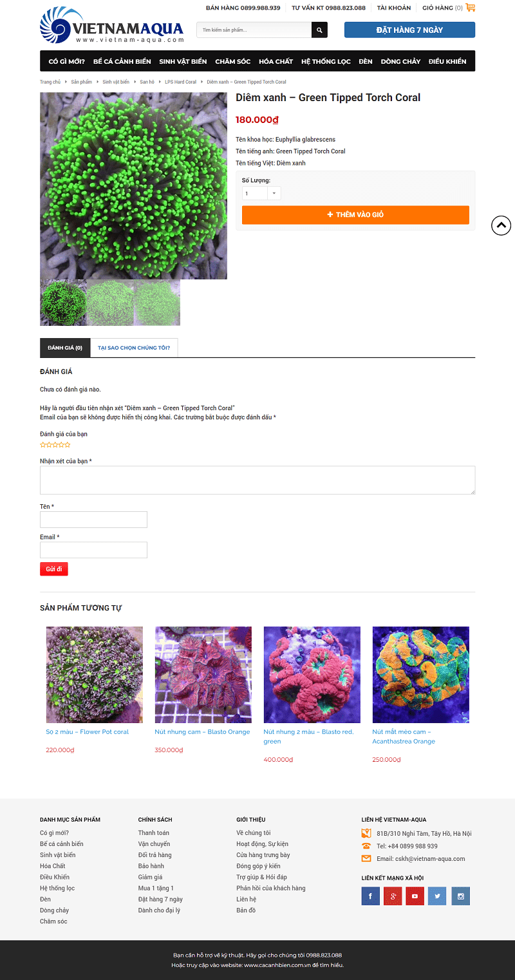The image size is (515, 980).
Task: Click the VietnamAqua logo
Action: (112, 26)
